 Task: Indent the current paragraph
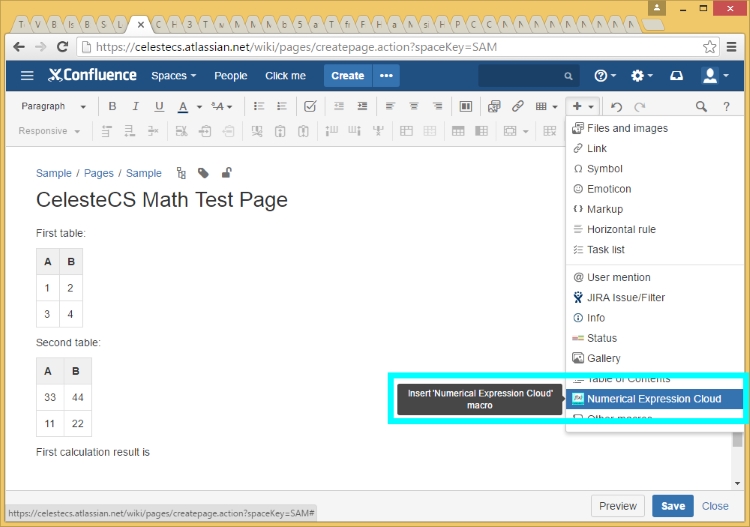coord(362,106)
